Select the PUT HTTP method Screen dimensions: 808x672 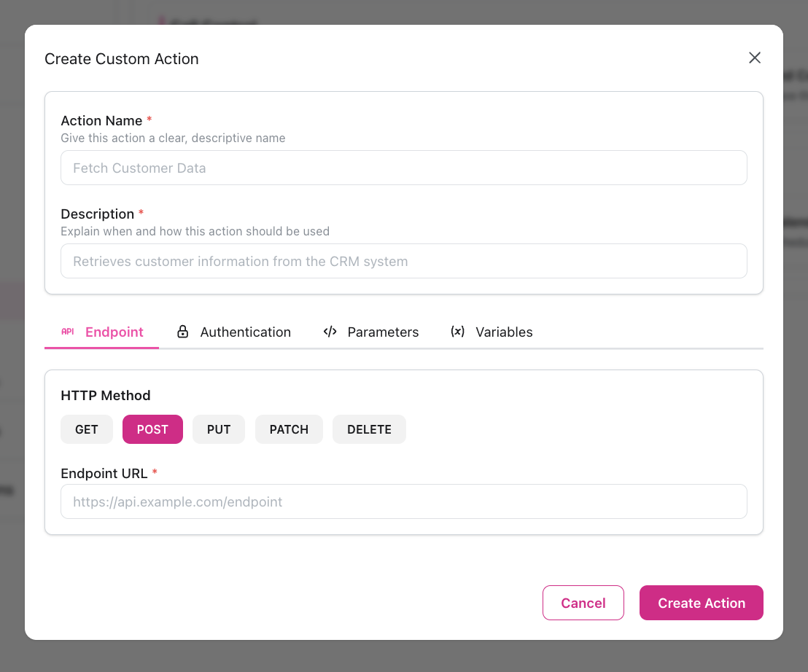218,429
